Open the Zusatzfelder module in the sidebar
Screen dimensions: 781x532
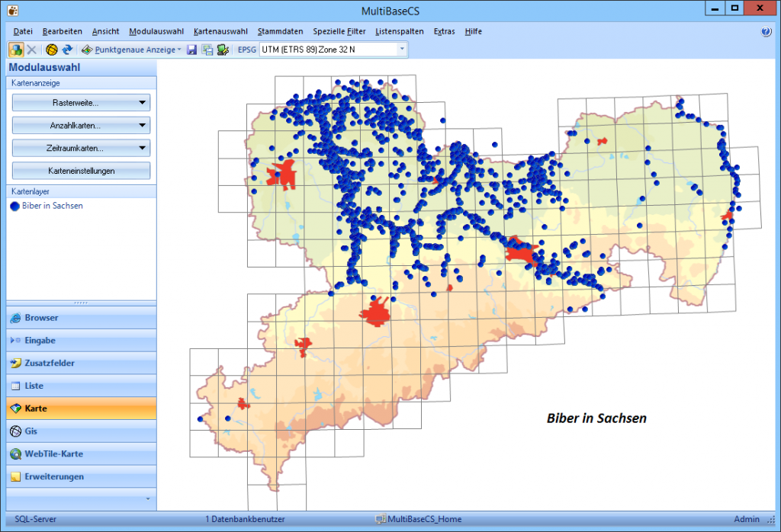81,363
